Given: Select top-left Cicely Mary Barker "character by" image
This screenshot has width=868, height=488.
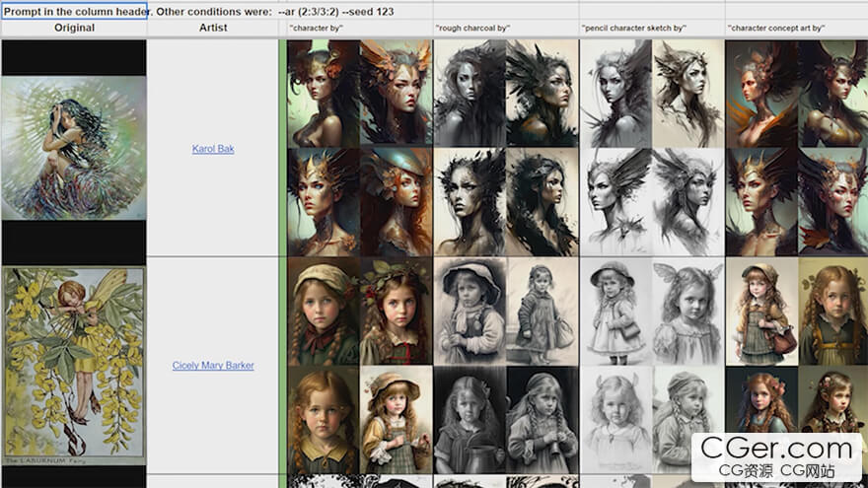Looking at the screenshot, I should point(324,312).
